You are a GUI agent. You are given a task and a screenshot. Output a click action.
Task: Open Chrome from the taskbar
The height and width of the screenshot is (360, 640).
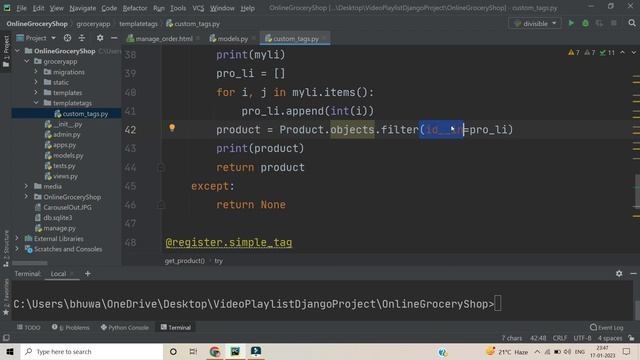215,351
